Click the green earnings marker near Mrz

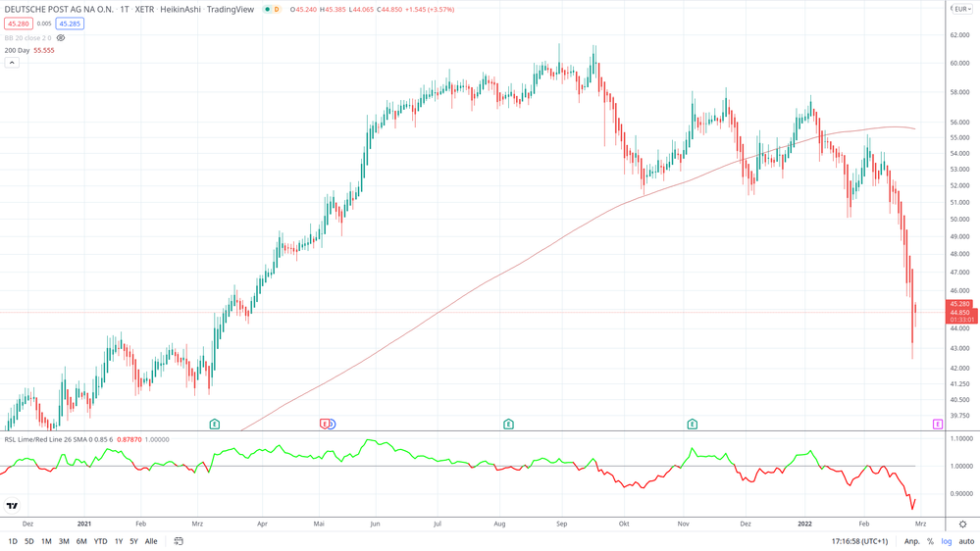pyautogui.click(x=215, y=424)
